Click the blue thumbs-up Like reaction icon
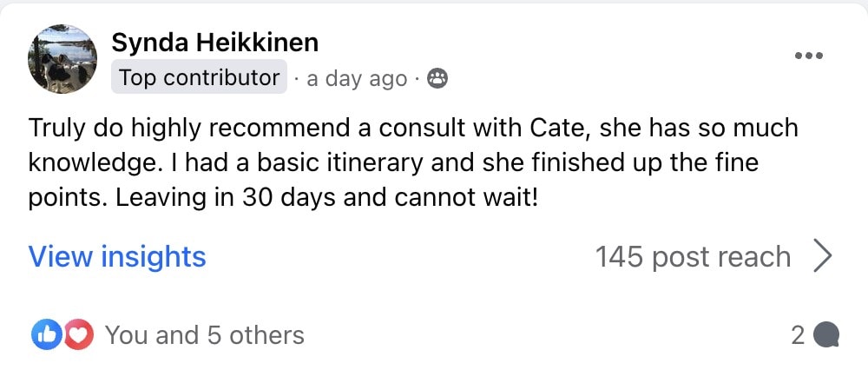The height and width of the screenshot is (370, 868). pyautogui.click(x=45, y=334)
